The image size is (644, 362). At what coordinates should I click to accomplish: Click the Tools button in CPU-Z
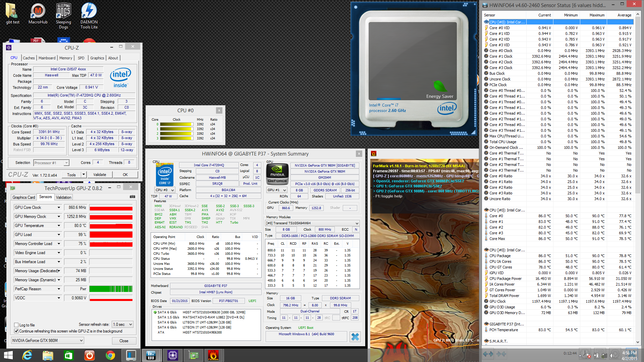tap(71, 175)
